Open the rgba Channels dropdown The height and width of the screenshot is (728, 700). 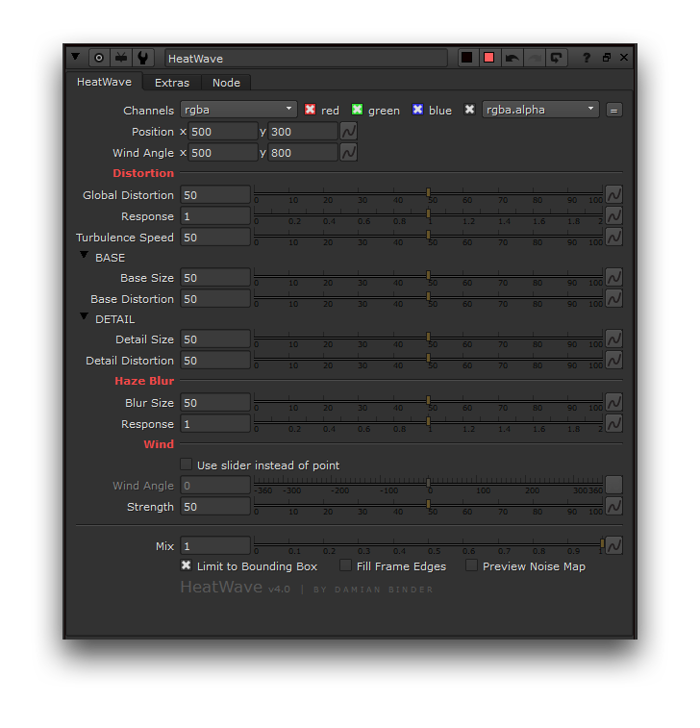pos(239,110)
